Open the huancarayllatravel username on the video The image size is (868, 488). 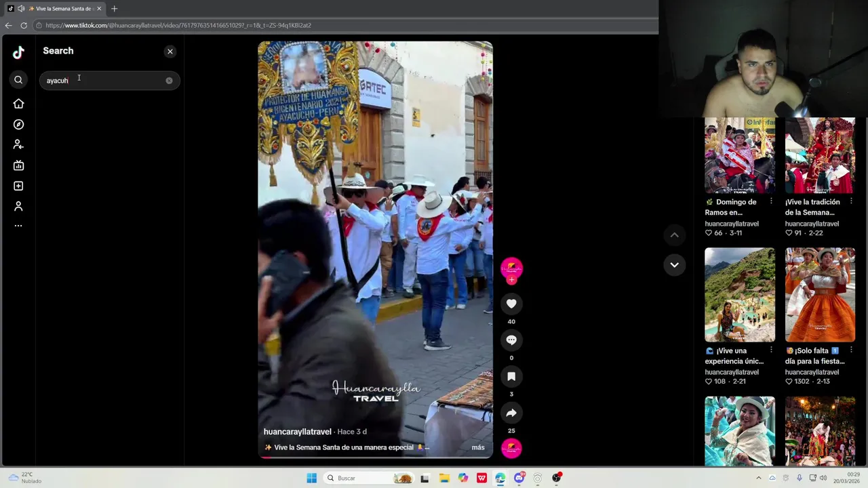click(297, 432)
